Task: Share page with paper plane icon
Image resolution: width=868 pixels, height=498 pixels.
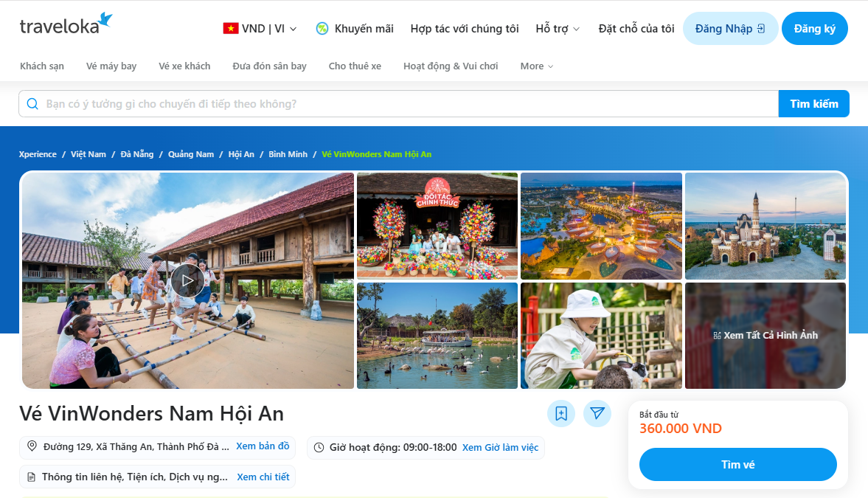Action: point(597,413)
